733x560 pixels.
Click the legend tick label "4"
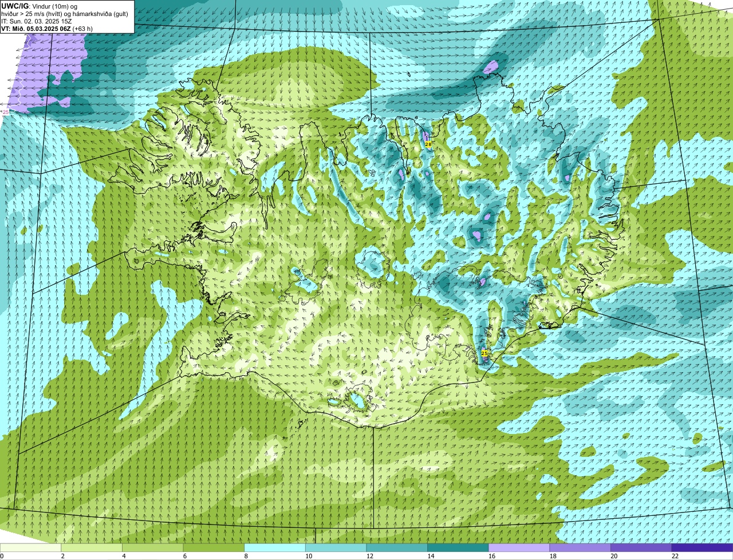click(x=124, y=556)
